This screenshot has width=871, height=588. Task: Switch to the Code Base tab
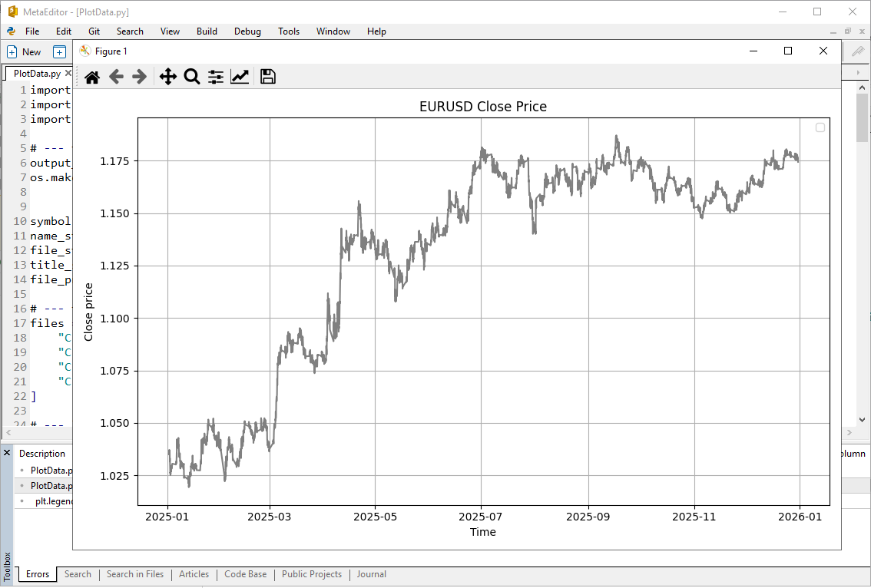click(x=245, y=574)
